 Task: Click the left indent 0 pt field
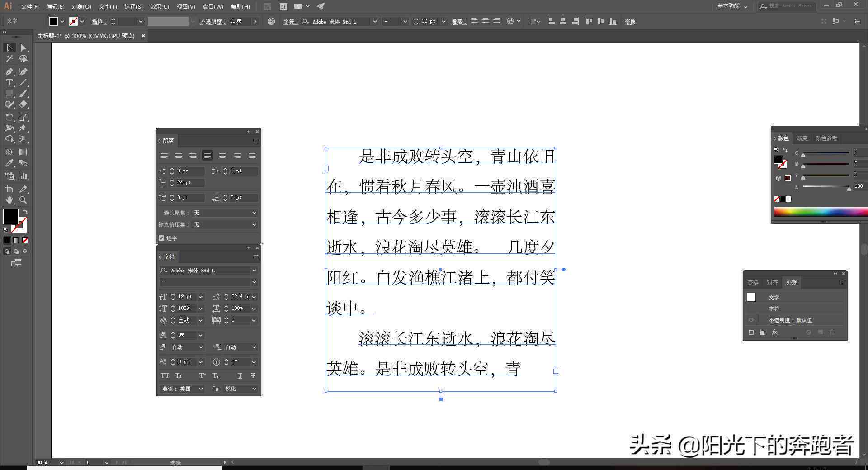190,171
